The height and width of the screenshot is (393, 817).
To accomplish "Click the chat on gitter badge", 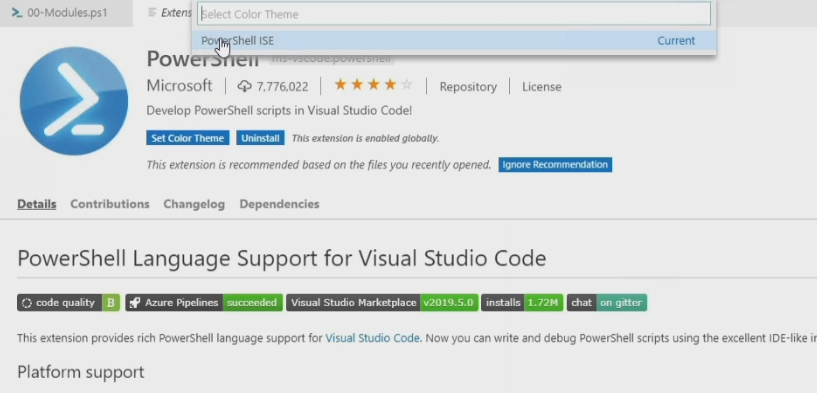I will tap(606, 303).
